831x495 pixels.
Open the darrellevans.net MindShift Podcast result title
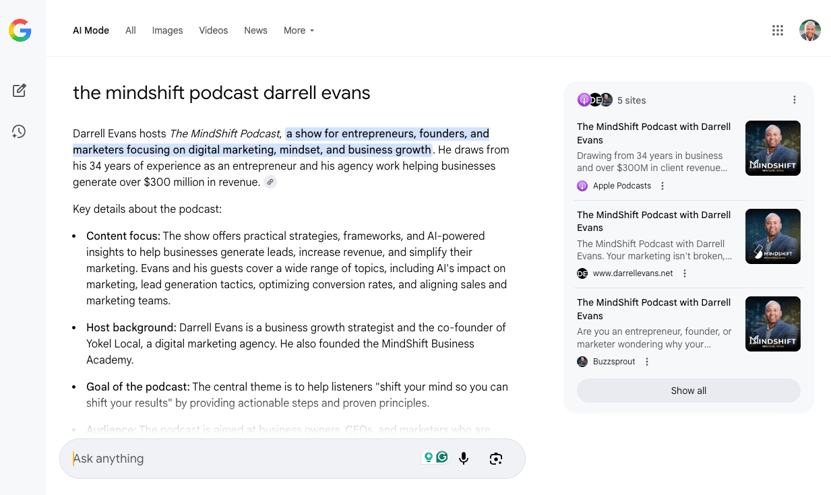point(653,221)
